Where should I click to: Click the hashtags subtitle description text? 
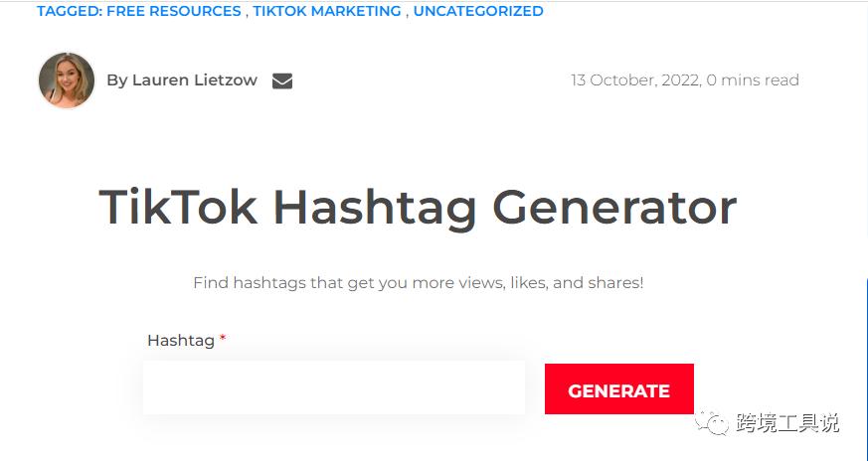(418, 283)
